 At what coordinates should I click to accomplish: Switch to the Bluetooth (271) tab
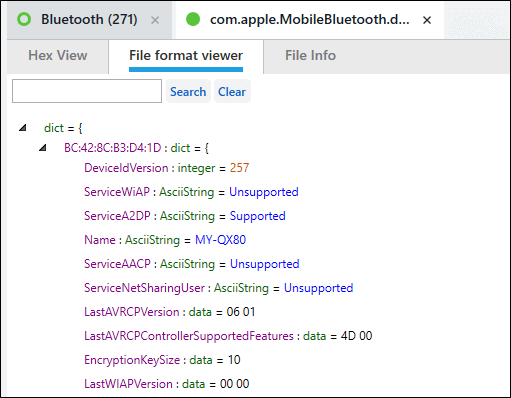(x=89, y=20)
